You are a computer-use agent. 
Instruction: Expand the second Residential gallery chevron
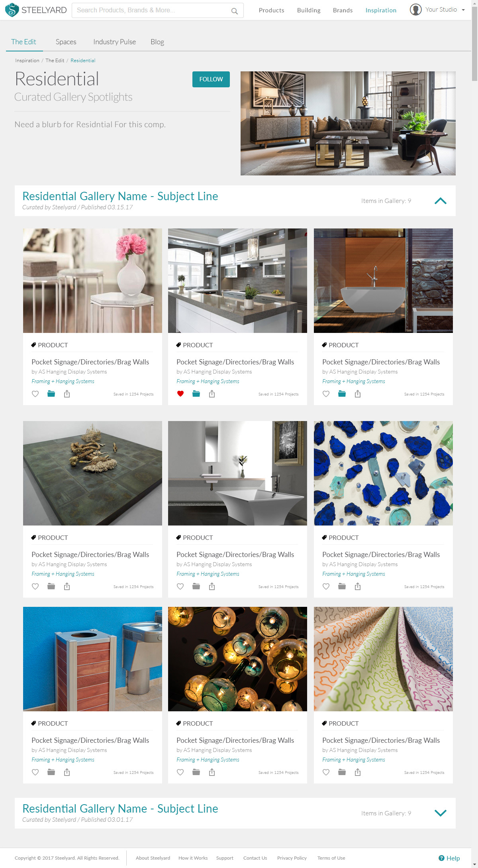441,813
